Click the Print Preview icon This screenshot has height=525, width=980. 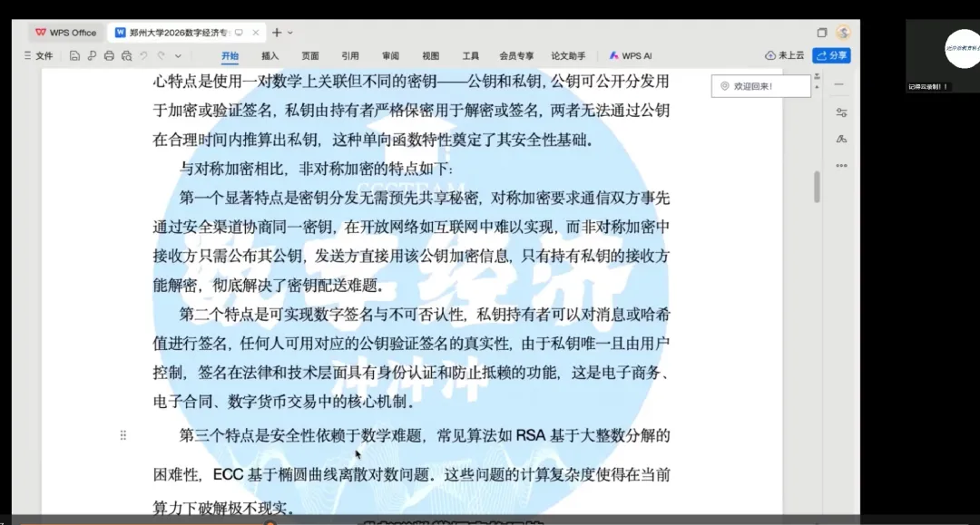pyautogui.click(x=126, y=55)
